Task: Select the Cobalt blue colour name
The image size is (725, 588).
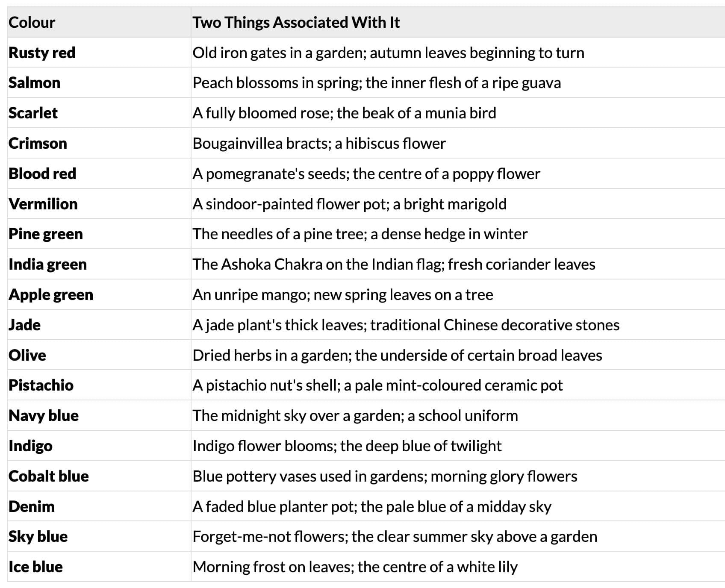Action: (x=49, y=476)
